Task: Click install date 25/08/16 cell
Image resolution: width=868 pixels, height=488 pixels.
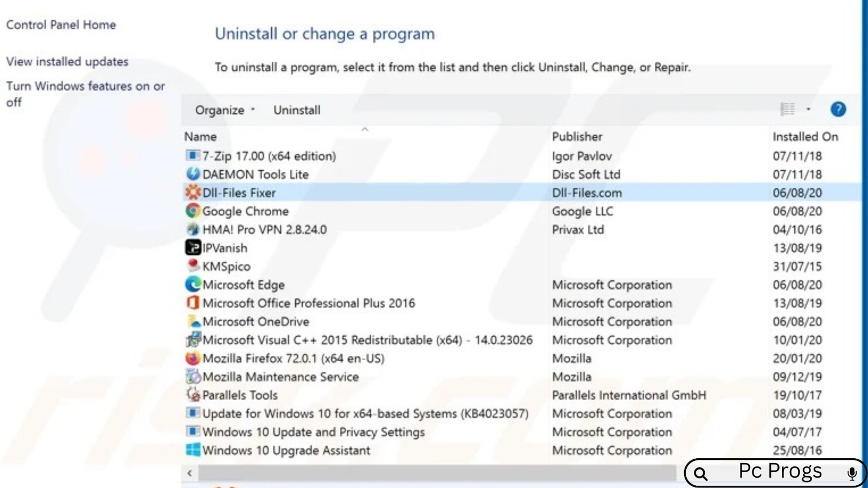Action: point(797,450)
